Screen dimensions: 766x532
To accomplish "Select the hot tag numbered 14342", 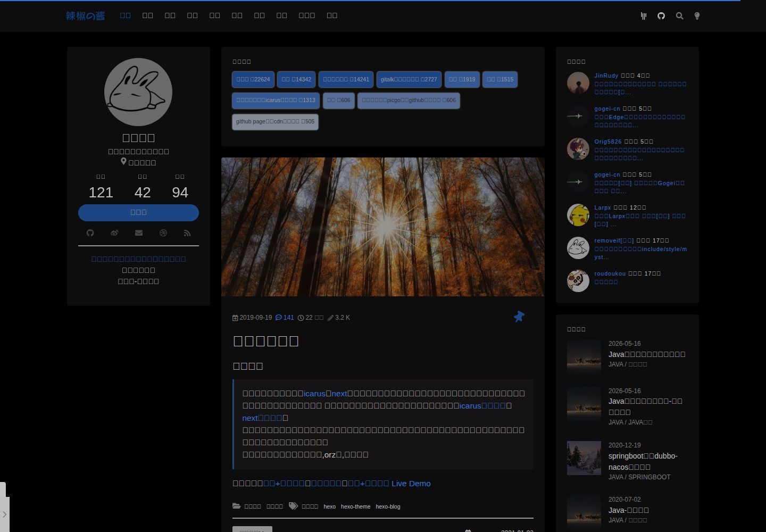I will coord(296,79).
